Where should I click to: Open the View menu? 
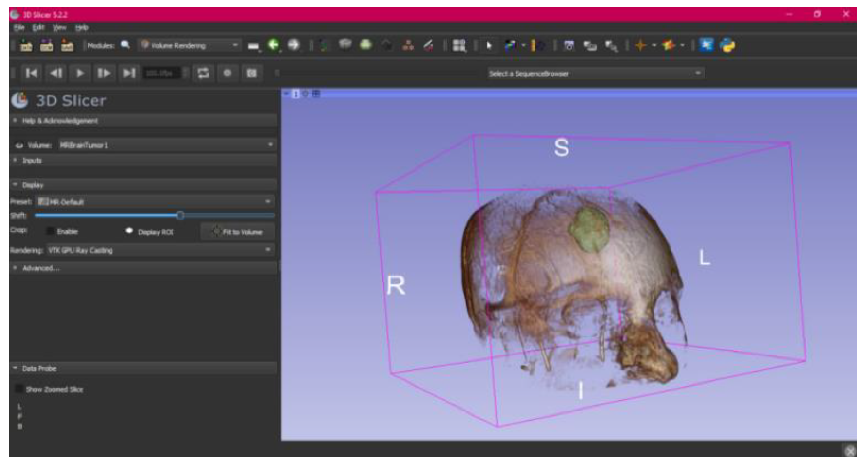click(60, 28)
